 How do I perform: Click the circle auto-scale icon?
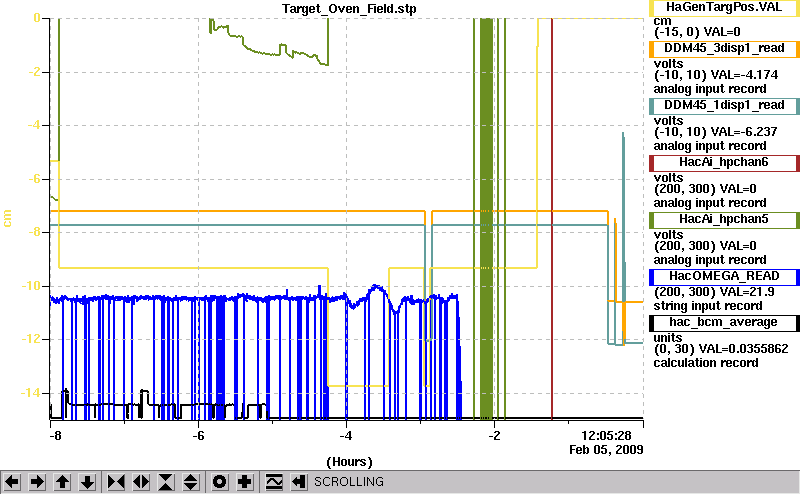(x=219, y=482)
